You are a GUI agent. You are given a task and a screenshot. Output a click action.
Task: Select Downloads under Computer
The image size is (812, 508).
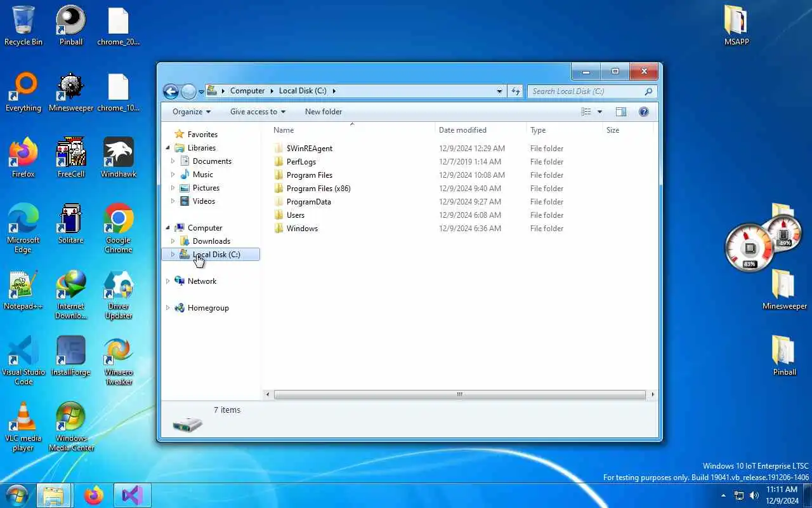pos(211,241)
